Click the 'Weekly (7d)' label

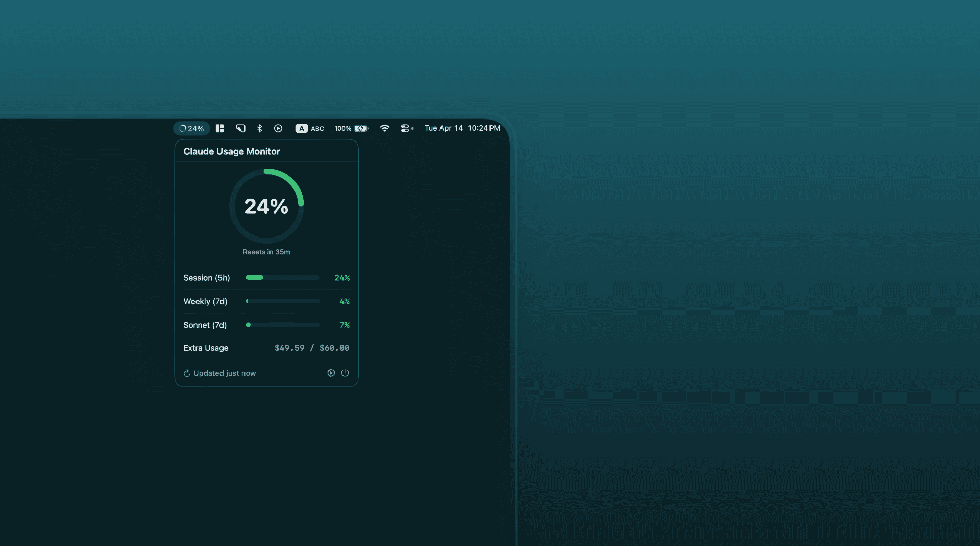tap(205, 301)
